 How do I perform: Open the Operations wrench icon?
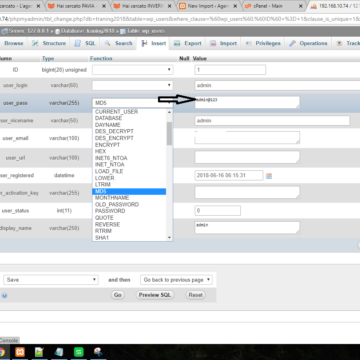click(x=292, y=43)
